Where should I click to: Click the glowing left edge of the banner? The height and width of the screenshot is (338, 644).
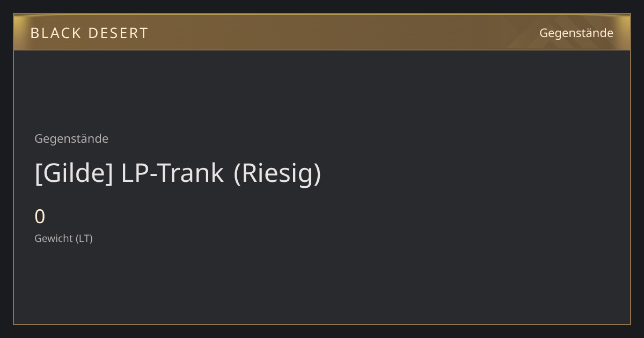(x=18, y=32)
